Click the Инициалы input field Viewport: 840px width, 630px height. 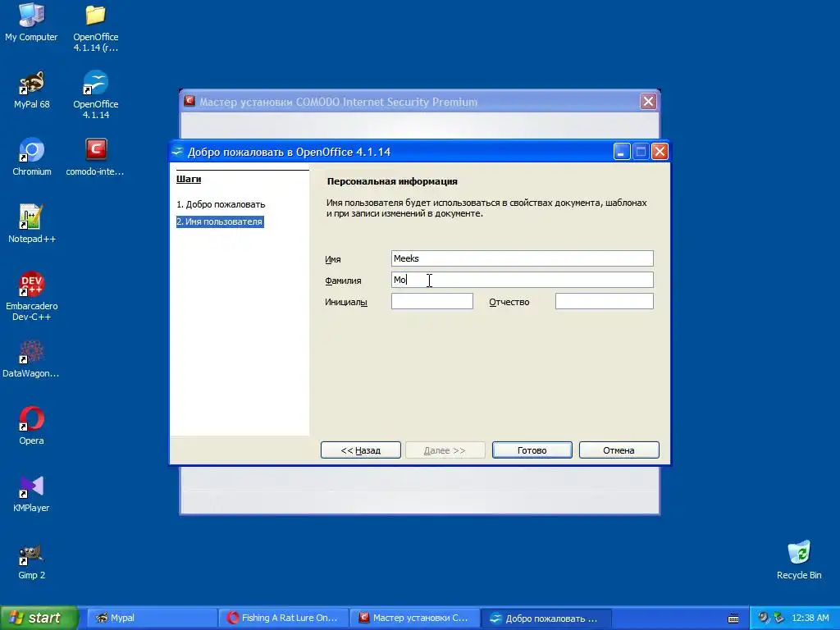tap(431, 301)
